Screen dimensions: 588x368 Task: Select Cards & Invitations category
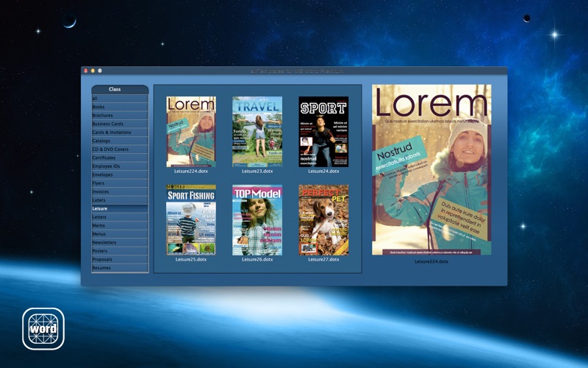[x=120, y=132]
